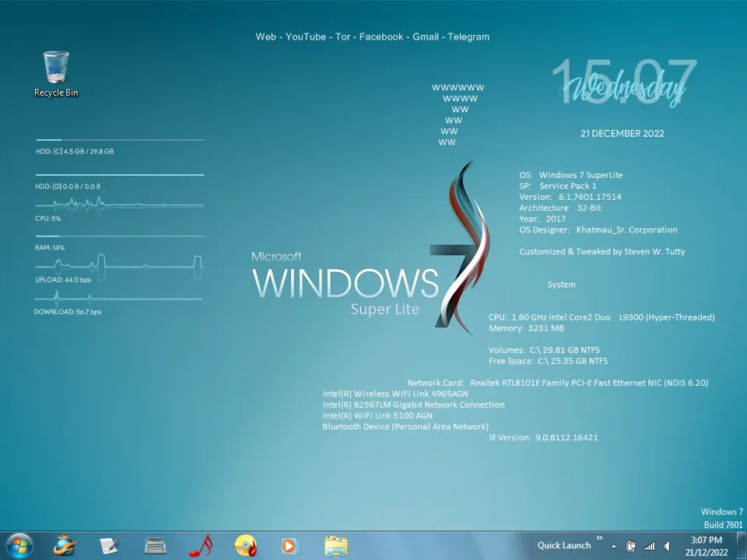Image resolution: width=747 pixels, height=560 pixels.
Task: Click the HDD: [C] 4.5 GB / 29.8 GB label
Action: tap(75, 152)
